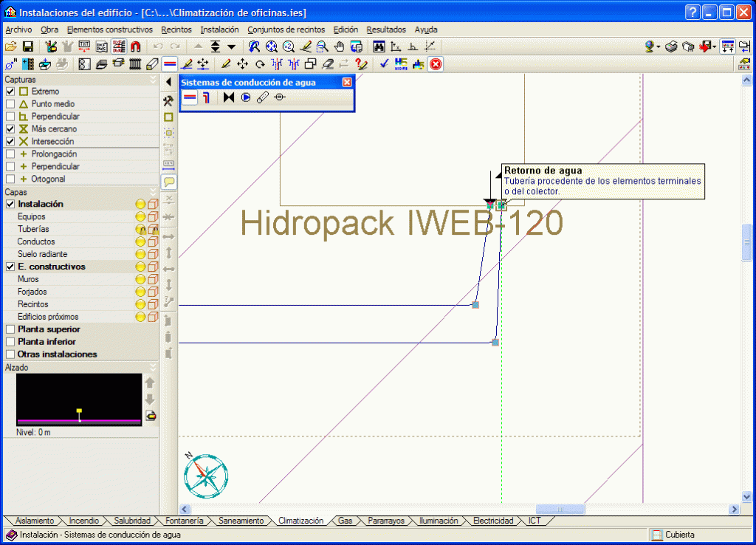Screen dimensions: 756x545
Task: Click the pipe insulation cylinder icon
Action: point(262,97)
